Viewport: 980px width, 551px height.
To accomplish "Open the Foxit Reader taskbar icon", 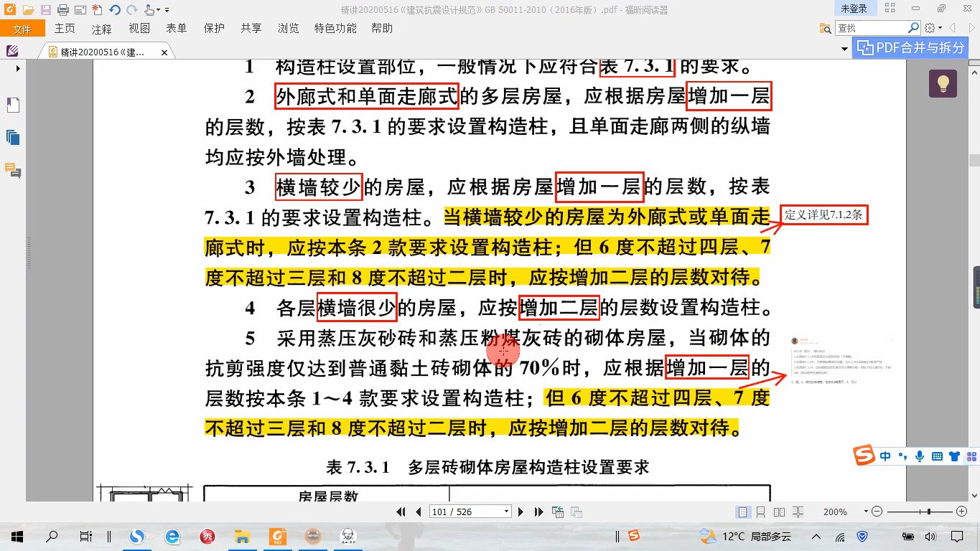I will pos(277,536).
